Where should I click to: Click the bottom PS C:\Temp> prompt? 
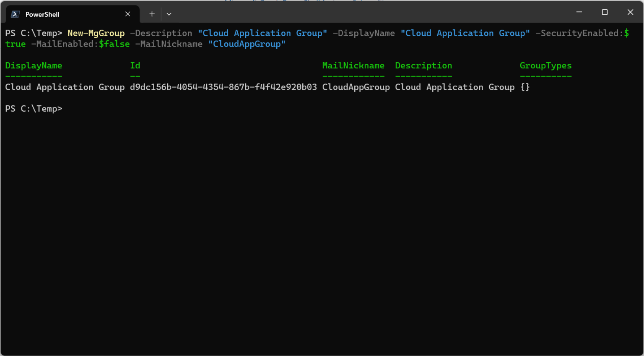34,109
